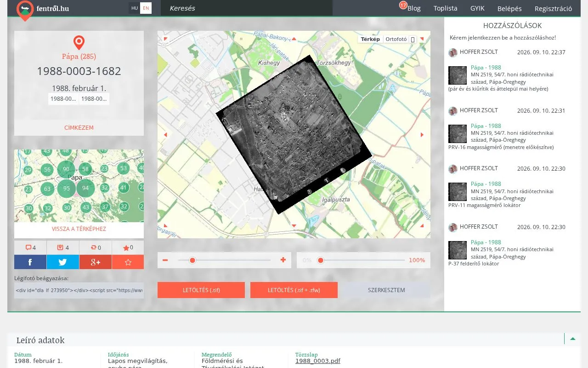Open the 1988_0003.pdf link
The height and width of the screenshot is (368, 588).
point(318,361)
